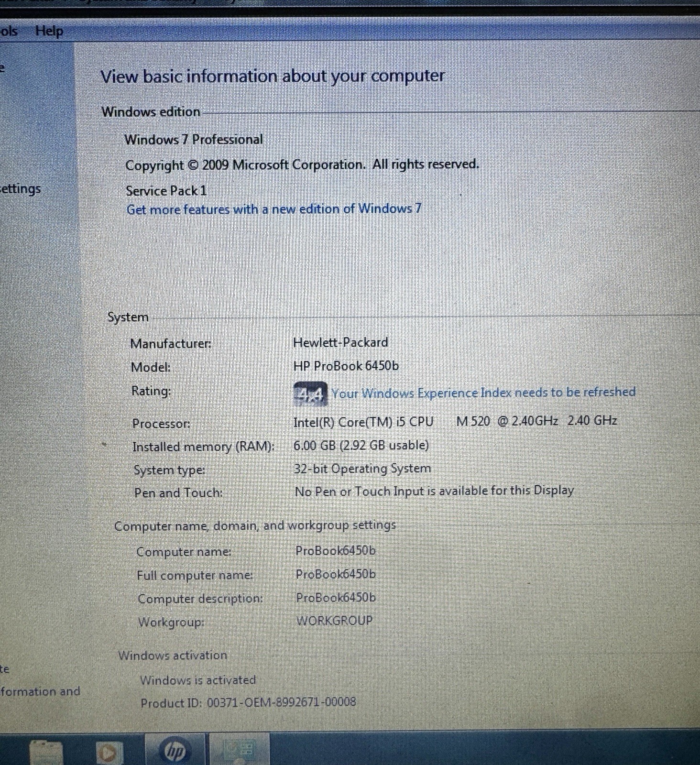Click the Hewlett-Packard manufacturer value

click(340, 342)
